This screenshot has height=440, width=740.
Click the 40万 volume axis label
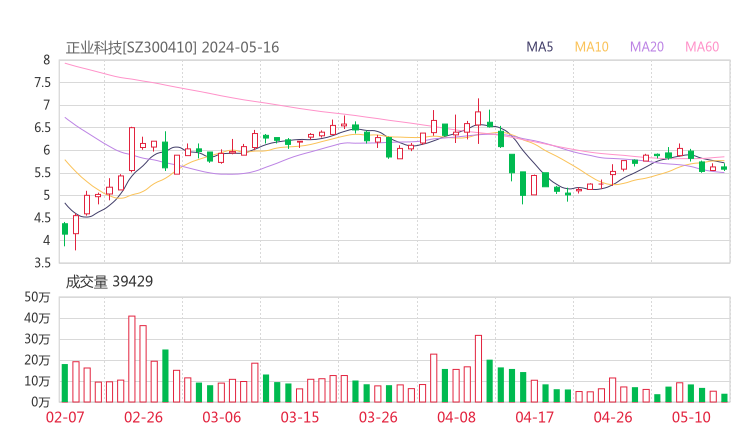[x=37, y=318]
